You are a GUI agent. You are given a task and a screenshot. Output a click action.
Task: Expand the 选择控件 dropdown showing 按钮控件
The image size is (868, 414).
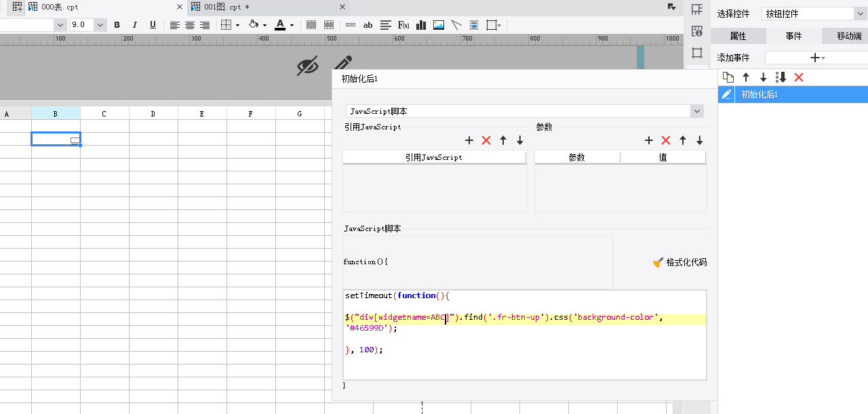pyautogui.click(x=861, y=14)
